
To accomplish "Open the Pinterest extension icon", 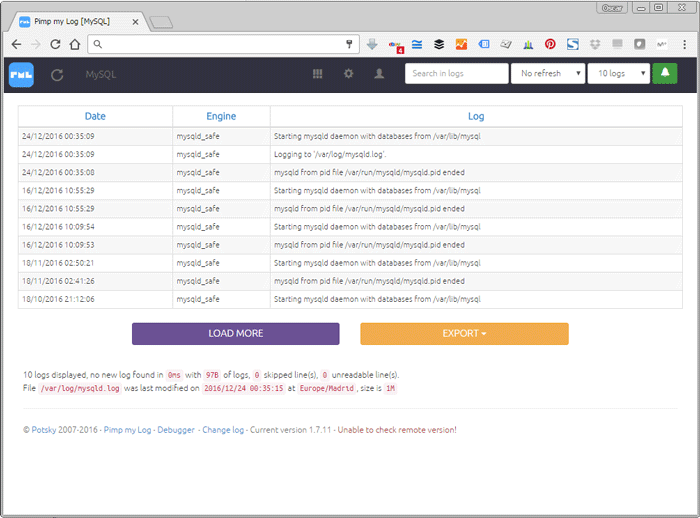I will (x=550, y=44).
